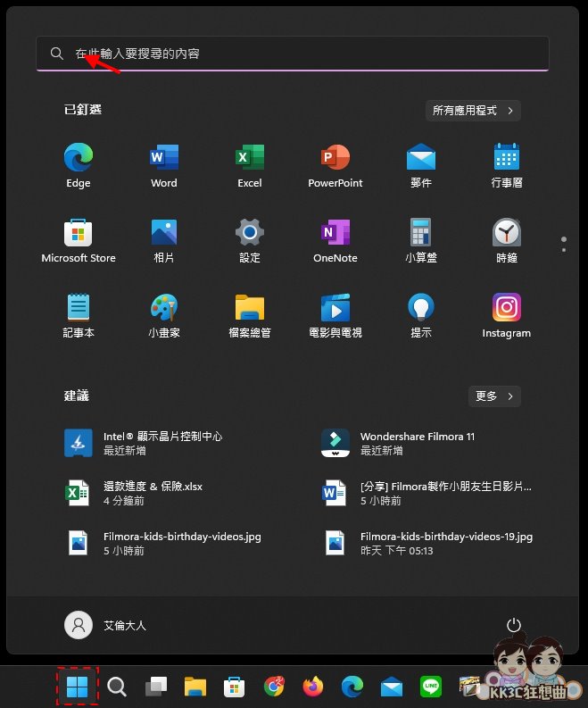This screenshot has height=708, width=588.
Task: Open LINE app on the taskbar
Action: pos(431,687)
